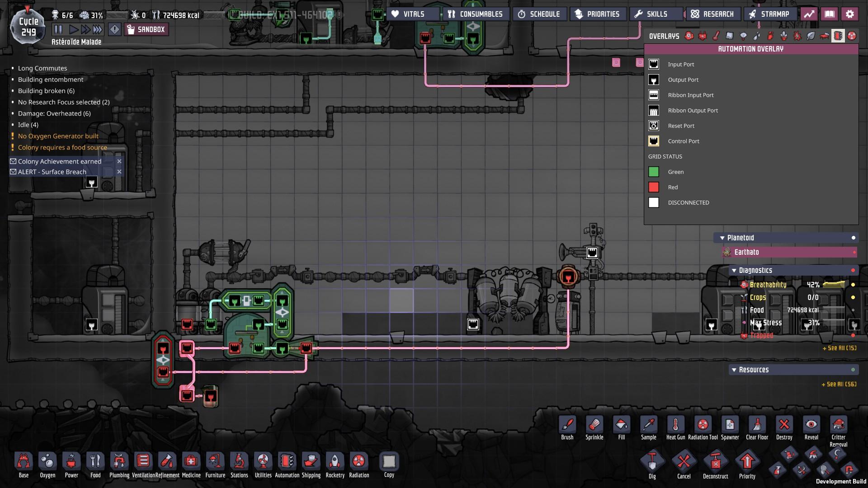Collapse the Diagnostics panel

click(734, 271)
